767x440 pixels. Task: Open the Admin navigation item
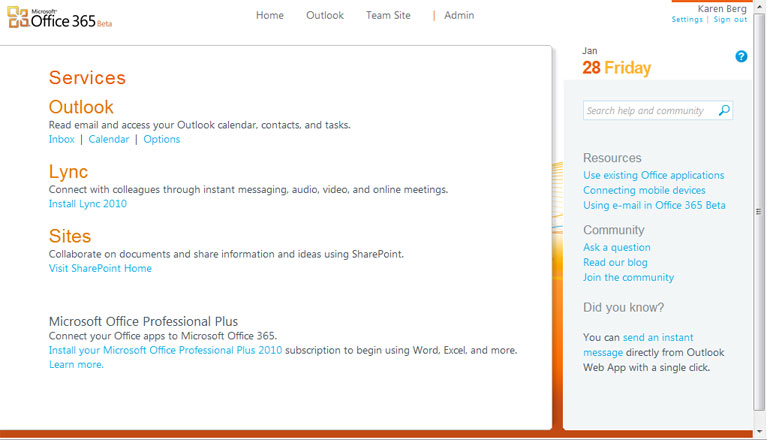459,16
